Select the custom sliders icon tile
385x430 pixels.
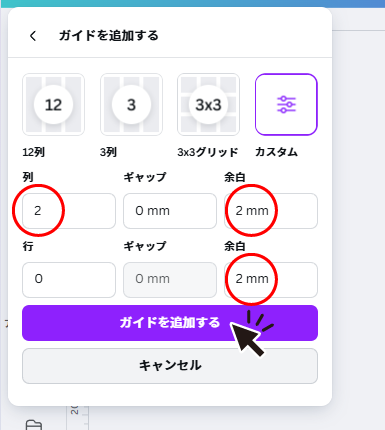pos(286,105)
